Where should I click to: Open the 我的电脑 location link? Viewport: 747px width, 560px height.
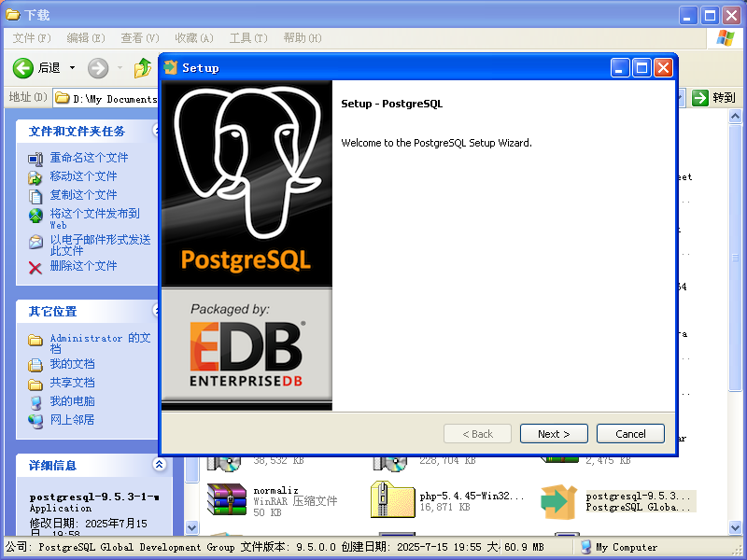[x=73, y=401]
